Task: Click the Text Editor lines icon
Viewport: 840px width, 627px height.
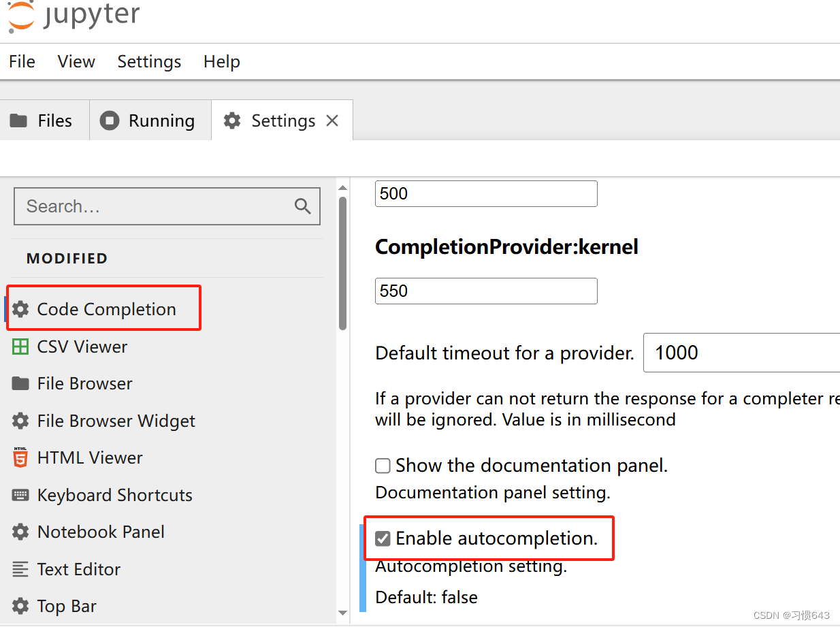Action: pyautogui.click(x=20, y=569)
